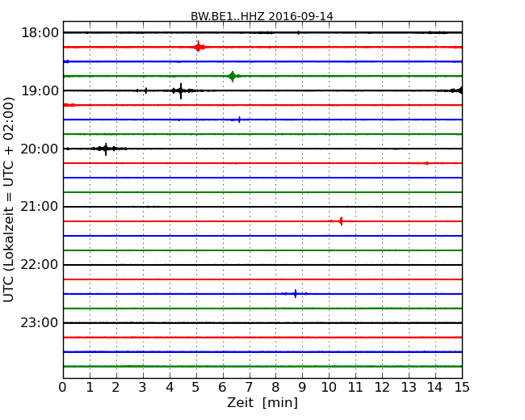Click the 12 tick on the minute axis
525x420 pixels.
pos(382,387)
